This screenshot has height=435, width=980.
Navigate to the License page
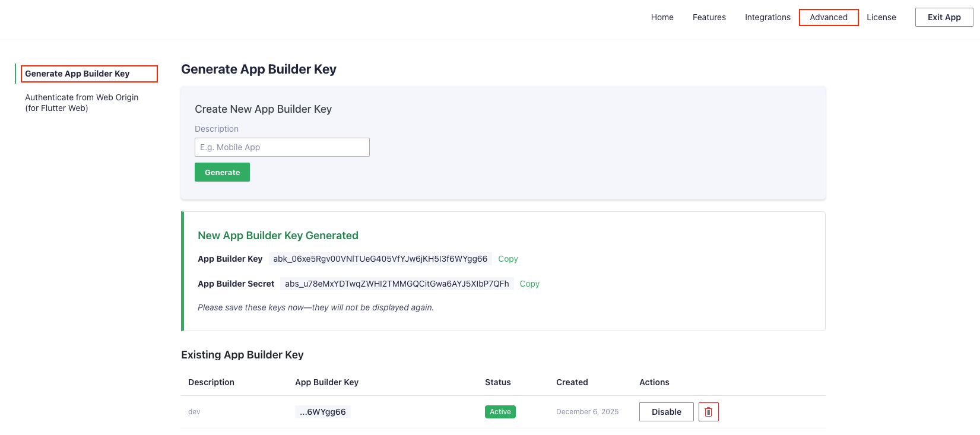coord(881,17)
